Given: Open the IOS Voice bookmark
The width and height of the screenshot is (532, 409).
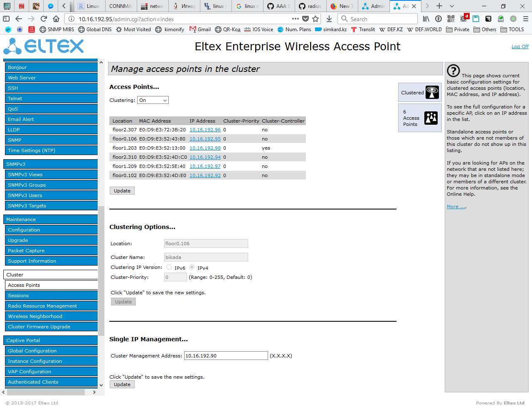Looking at the screenshot, I should (259, 30).
